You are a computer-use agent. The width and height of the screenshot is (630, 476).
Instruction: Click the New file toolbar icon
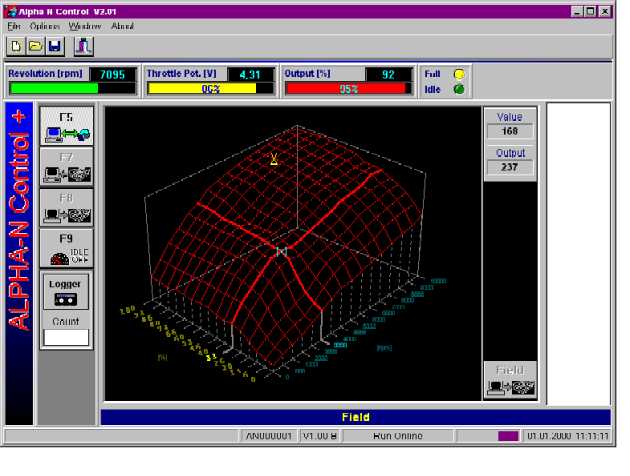[x=17, y=46]
